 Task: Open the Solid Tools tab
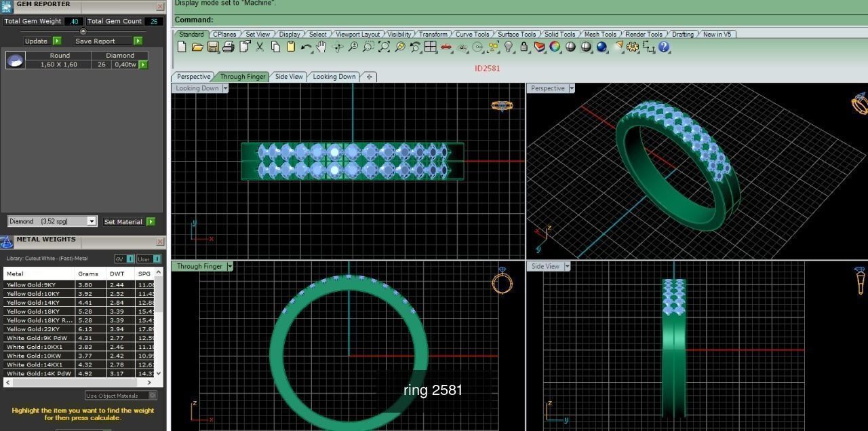coord(559,34)
